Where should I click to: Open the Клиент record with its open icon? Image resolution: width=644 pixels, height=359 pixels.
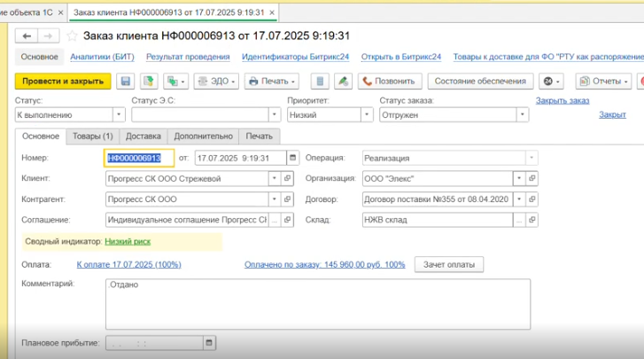point(287,178)
